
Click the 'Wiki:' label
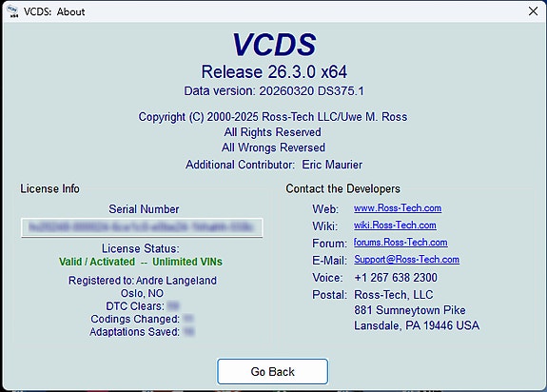(x=324, y=226)
